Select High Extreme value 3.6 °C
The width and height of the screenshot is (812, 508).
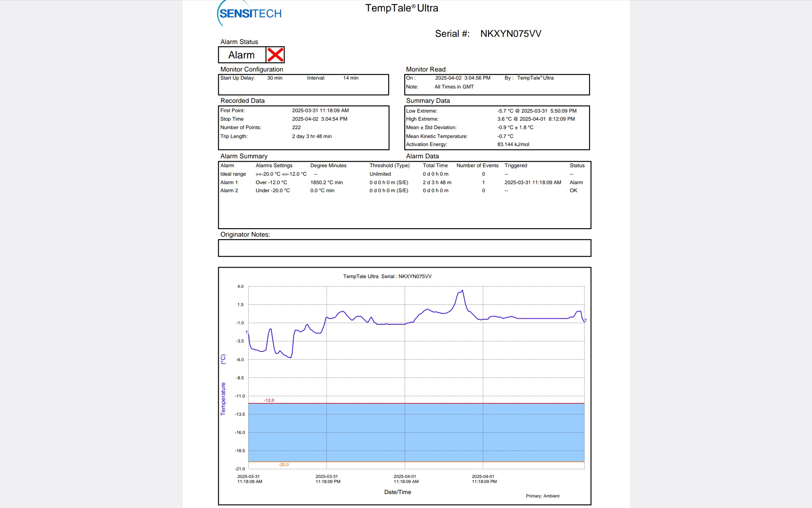coord(504,119)
